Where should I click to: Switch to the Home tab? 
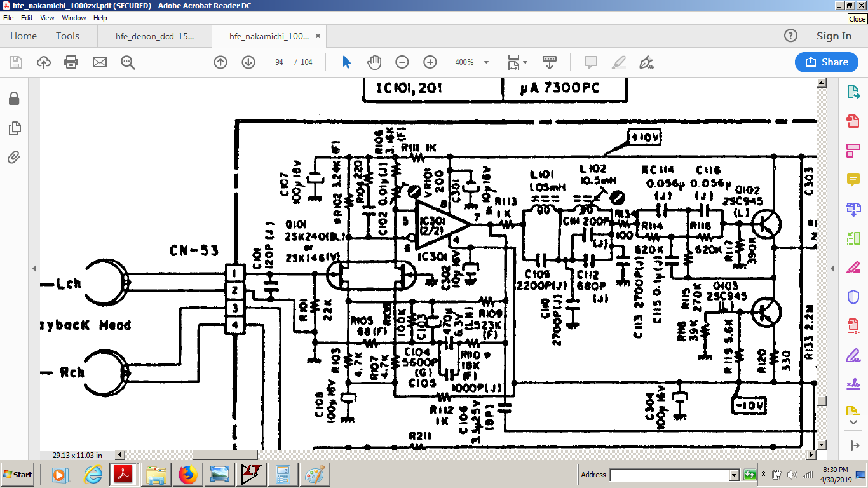(24, 36)
